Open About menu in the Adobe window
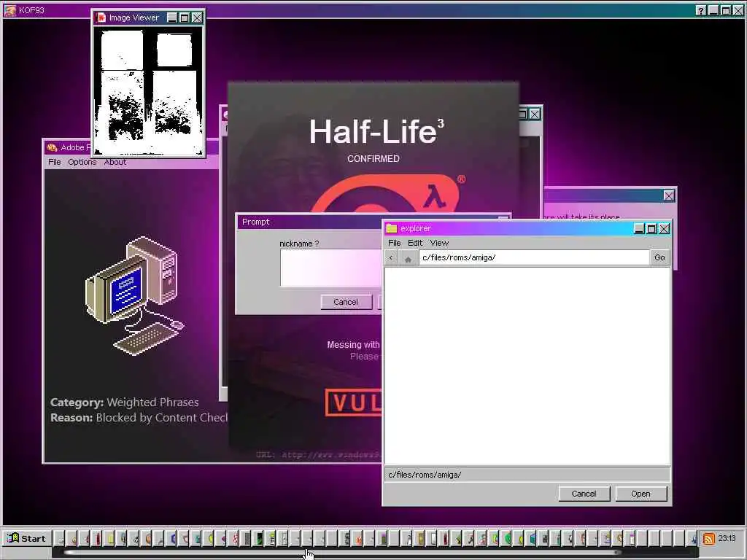The height and width of the screenshot is (560, 747). 115,162
